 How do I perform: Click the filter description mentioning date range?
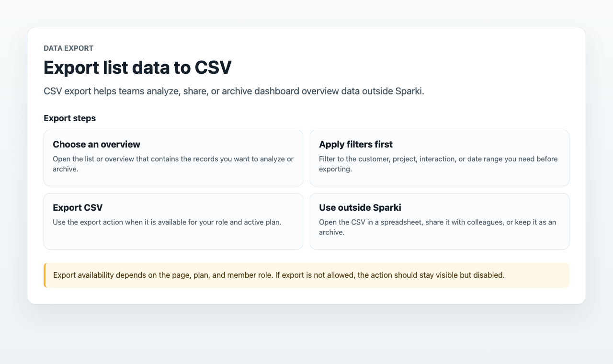(x=438, y=164)
